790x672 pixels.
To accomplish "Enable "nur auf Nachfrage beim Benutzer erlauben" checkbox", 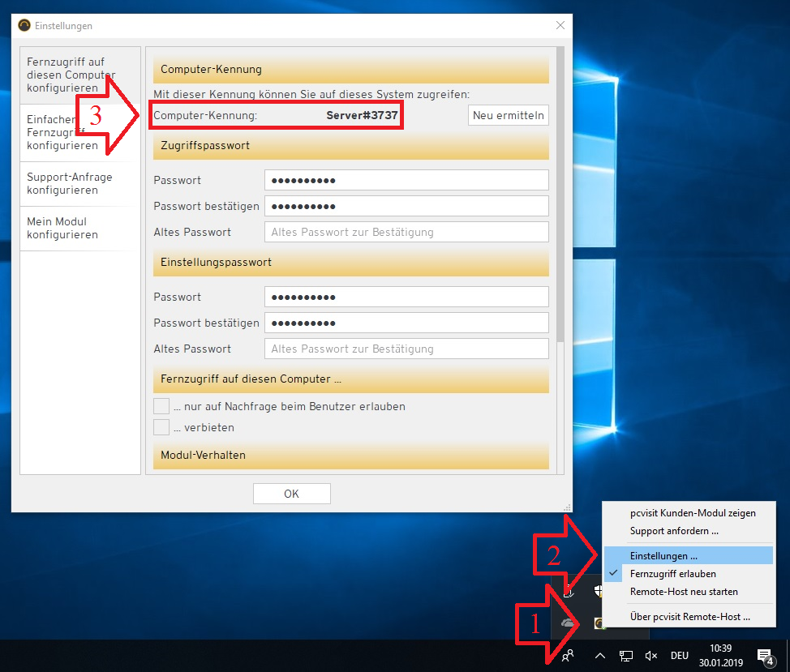I will click(x=161, y=406).
